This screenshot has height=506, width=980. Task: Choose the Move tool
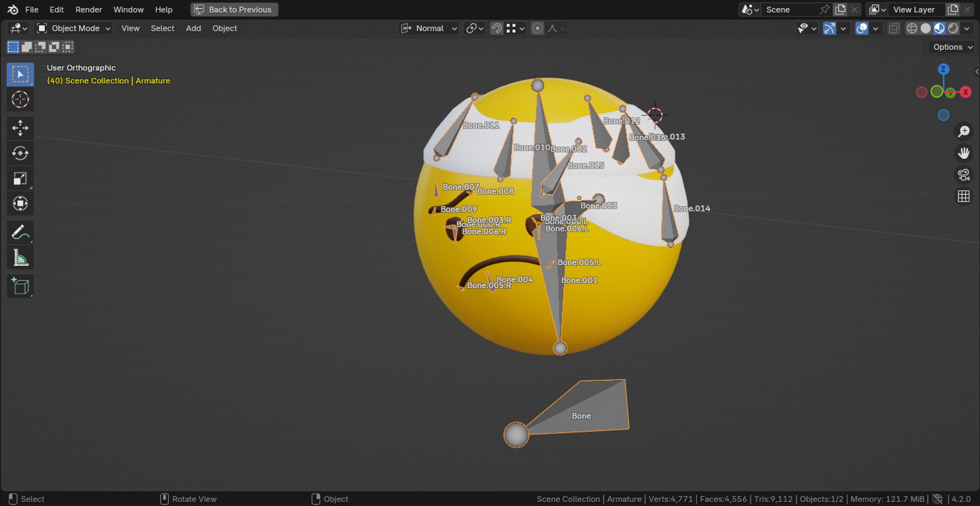[x=20, y=128]
